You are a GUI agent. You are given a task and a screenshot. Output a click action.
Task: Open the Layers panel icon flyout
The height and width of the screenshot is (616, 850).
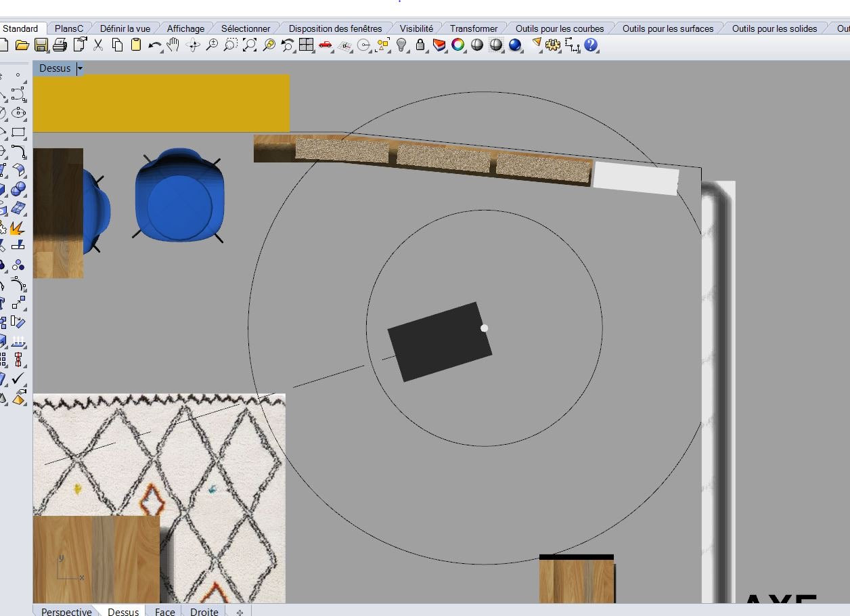[x=439, y=45]
